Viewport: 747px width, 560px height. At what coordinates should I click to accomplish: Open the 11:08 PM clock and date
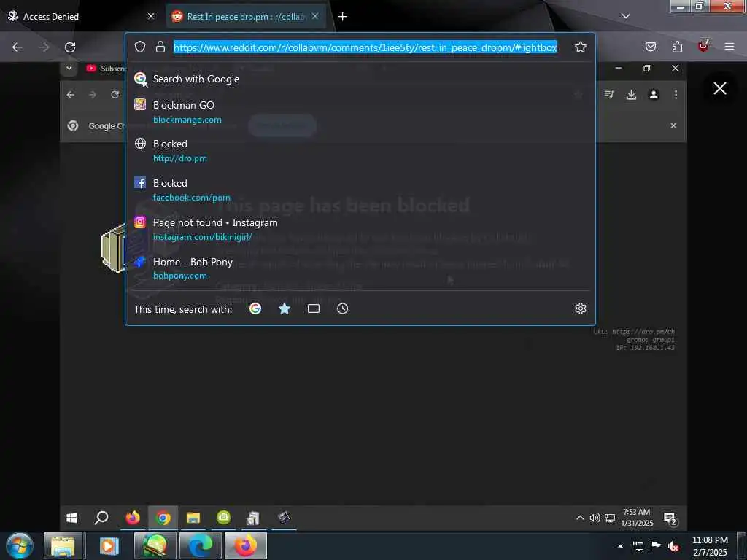(x=710, y=545)
